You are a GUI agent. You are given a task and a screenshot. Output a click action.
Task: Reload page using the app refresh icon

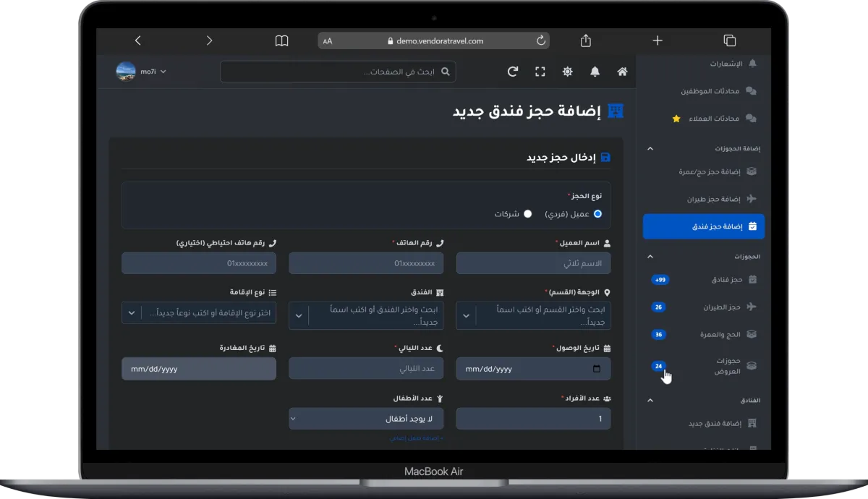tap(513, 72)
